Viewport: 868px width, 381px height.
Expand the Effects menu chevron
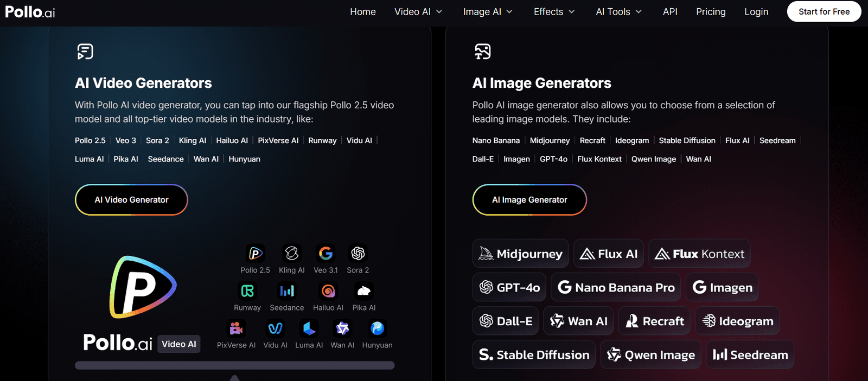[x=571, y=12]
